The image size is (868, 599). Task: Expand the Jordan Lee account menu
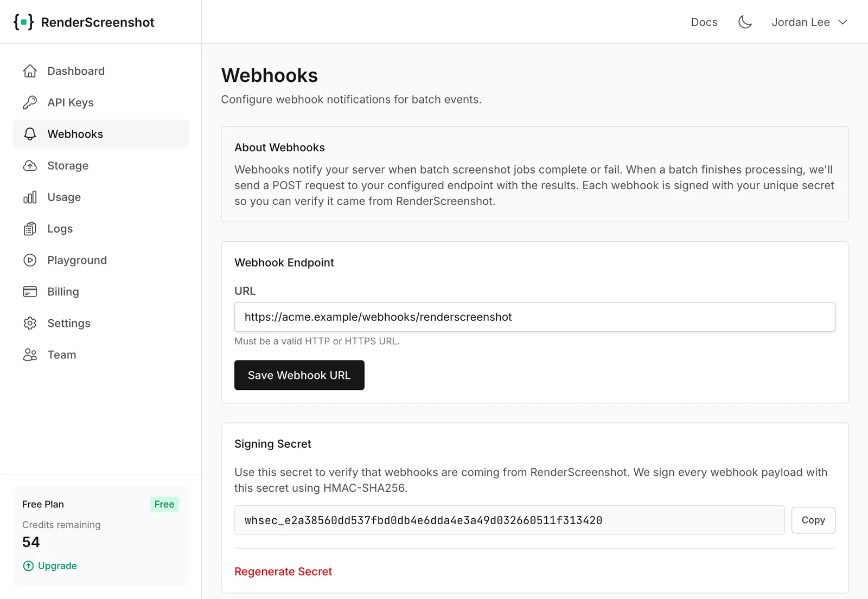tap(809, 22)
